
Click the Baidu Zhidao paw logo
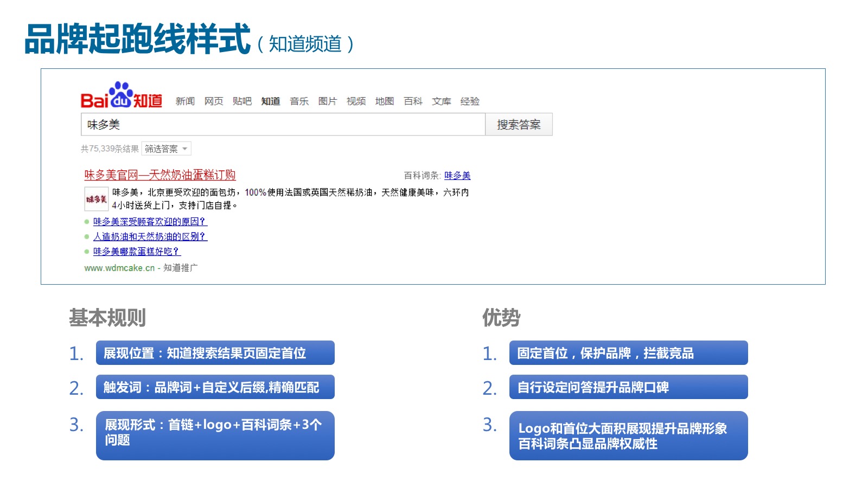[x=122, y=95]
